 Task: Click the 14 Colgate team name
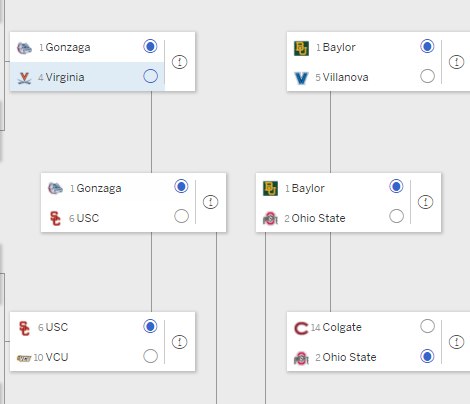tap(336, 328)
